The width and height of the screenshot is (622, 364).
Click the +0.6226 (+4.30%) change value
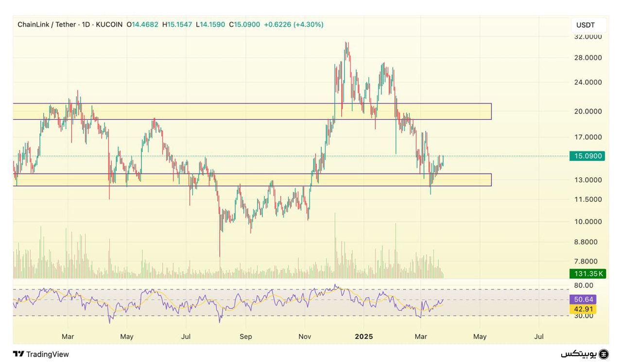(294, 24)
